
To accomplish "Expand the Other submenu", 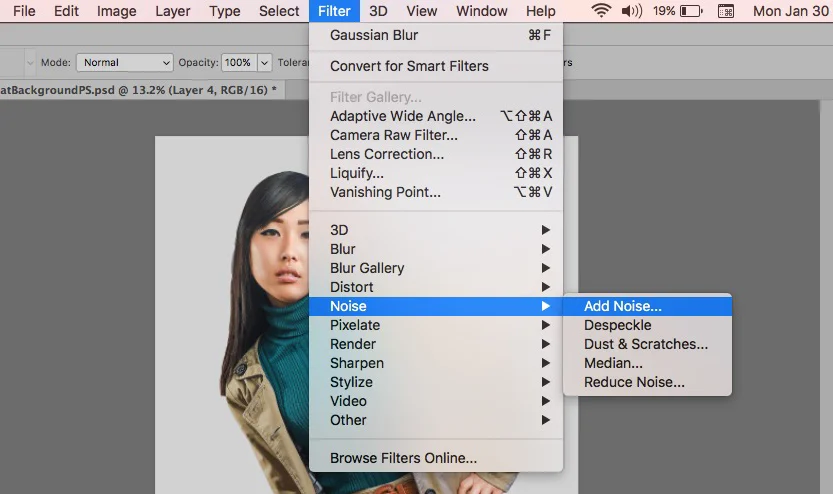I will click(436, 420).
